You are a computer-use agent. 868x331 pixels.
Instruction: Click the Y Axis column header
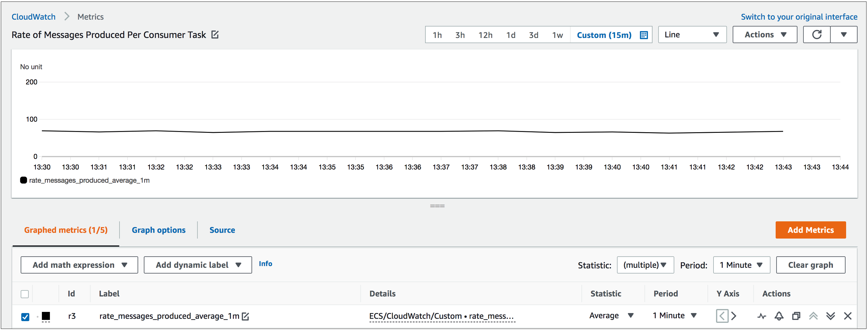coord(728,294)
